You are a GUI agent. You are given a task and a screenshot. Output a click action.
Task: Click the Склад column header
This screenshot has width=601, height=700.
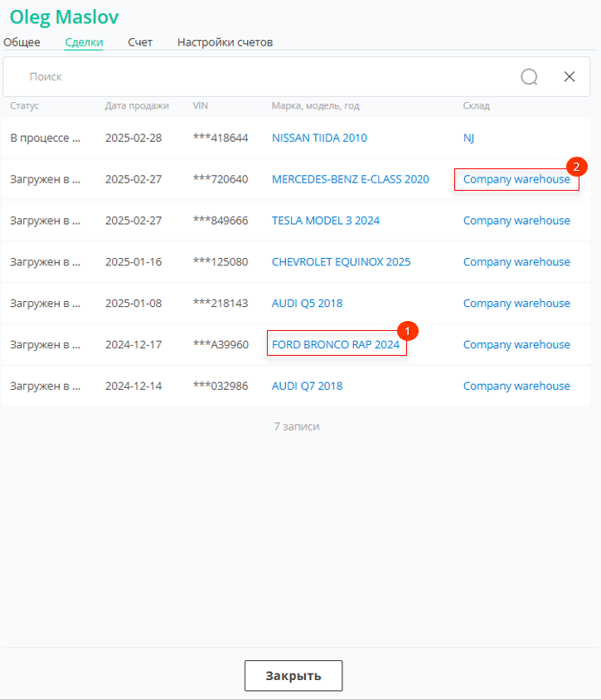pos(477,106)
